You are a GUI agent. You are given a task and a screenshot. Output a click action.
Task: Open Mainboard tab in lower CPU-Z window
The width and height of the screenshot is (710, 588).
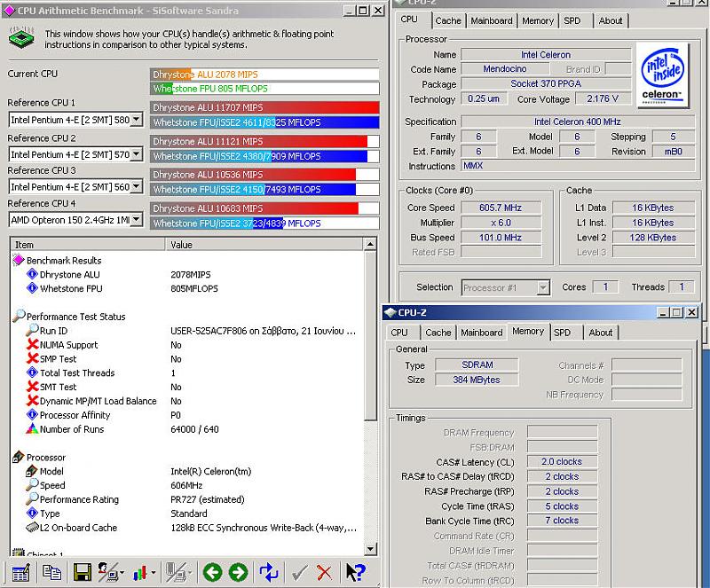click(481, 333)
